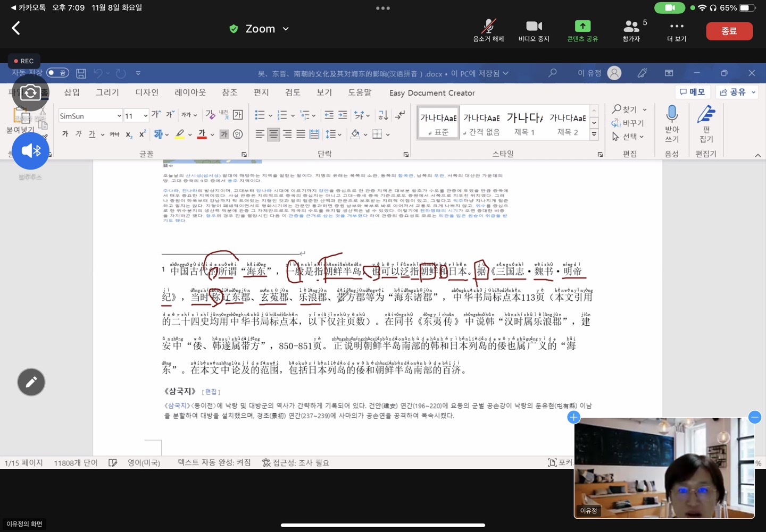Screen dimensions: 766x532
Task: Tap the Zoom share content icon
Action: click(x=582, y=26)
